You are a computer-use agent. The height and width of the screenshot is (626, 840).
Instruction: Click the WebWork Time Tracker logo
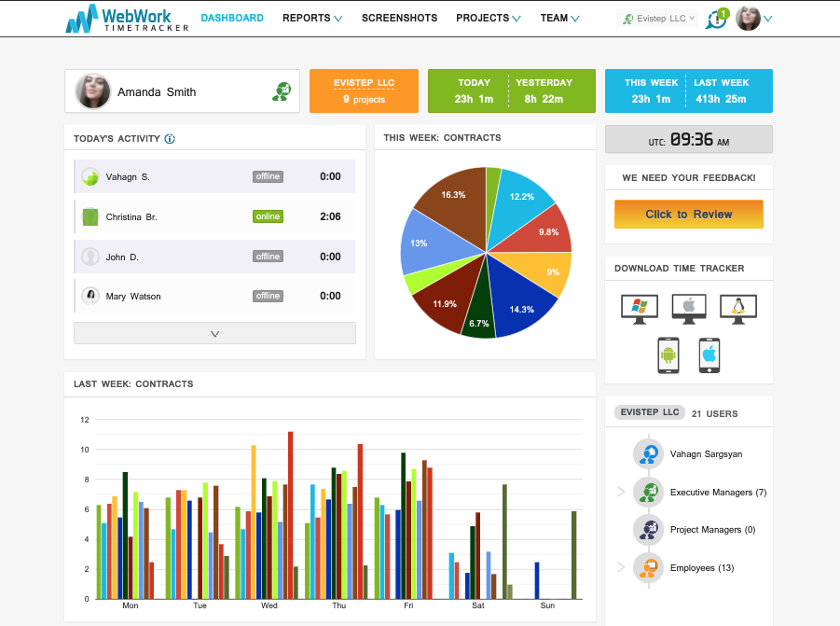tap(127, 19)
